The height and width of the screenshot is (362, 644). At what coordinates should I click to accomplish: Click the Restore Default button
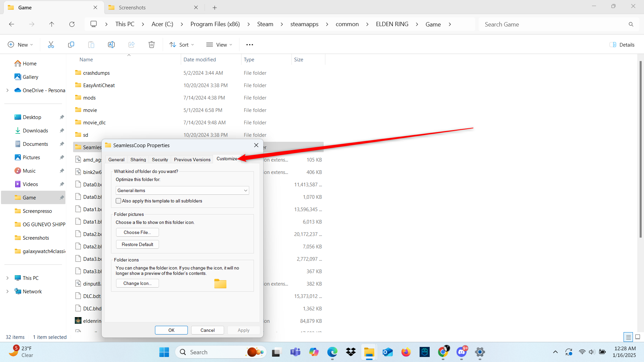tap(138, 244)
